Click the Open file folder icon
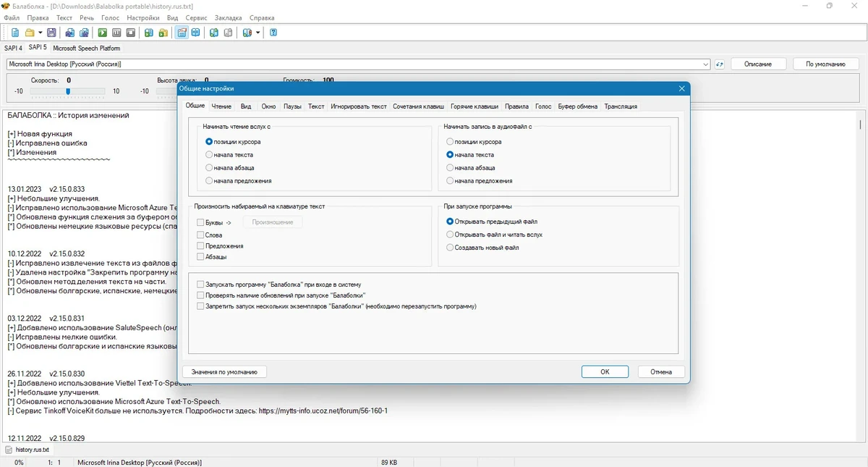Image resolution: width=868 pixels, height=467 pixels. click(30, 33)
